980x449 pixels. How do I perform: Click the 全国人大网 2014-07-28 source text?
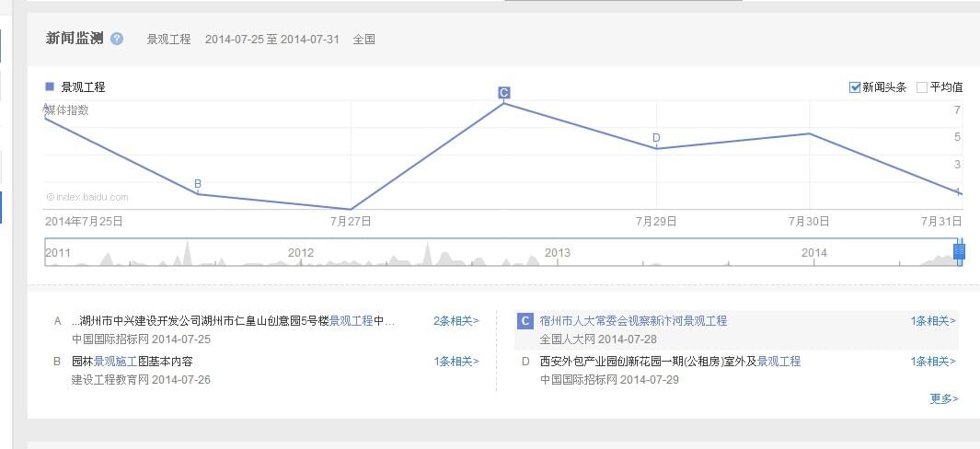click(x=598, y=340)
